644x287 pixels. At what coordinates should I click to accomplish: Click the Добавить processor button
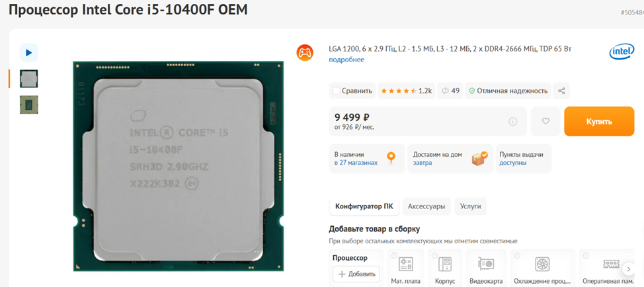point(356,274)
